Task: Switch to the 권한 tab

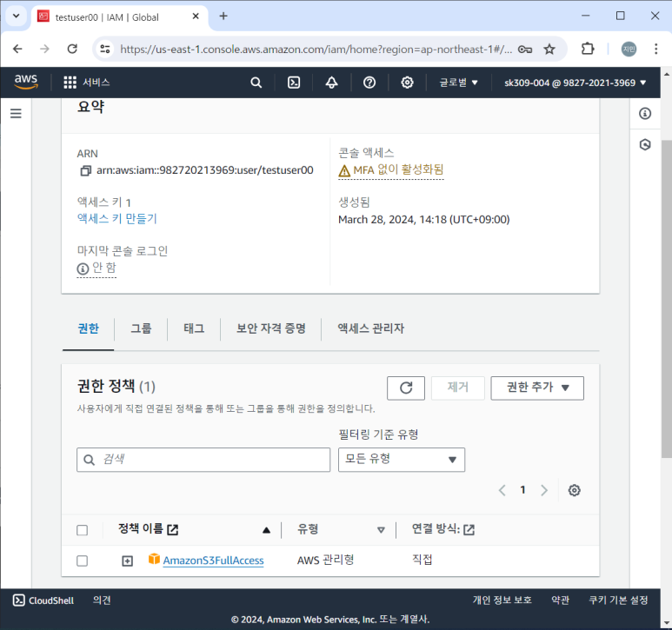Action: point(89,328)
